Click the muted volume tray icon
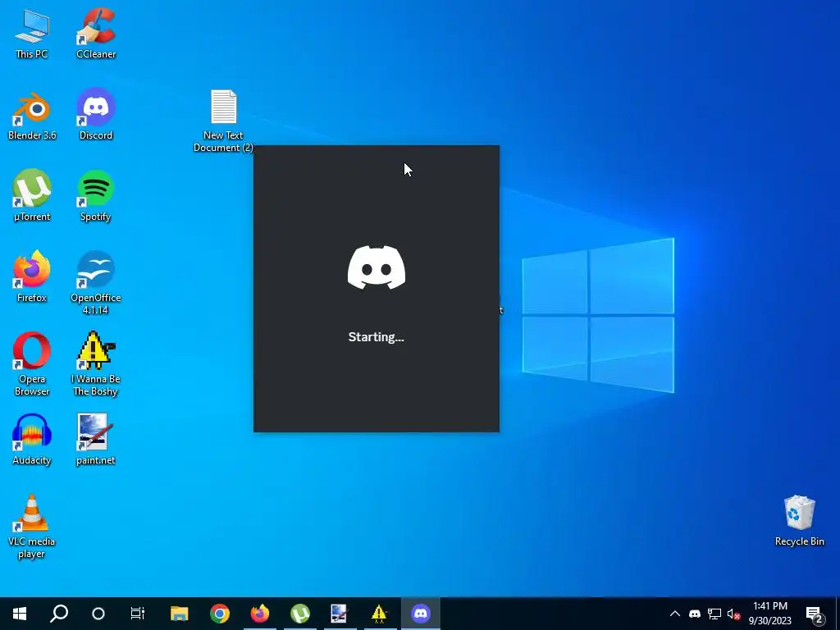Screen dimensions: 840x630 (733, 614)
